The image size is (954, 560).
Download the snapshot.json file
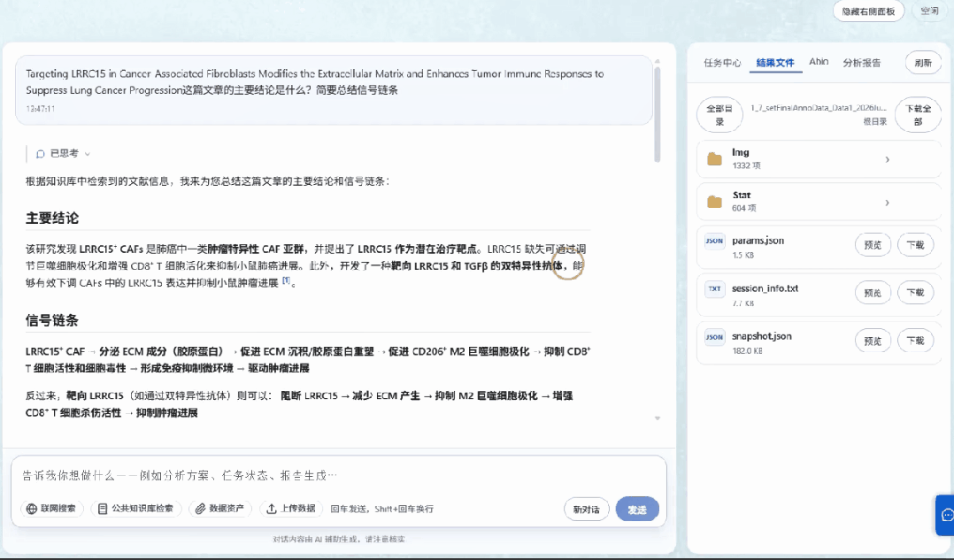pyautogui.click(x=915, y=341)
